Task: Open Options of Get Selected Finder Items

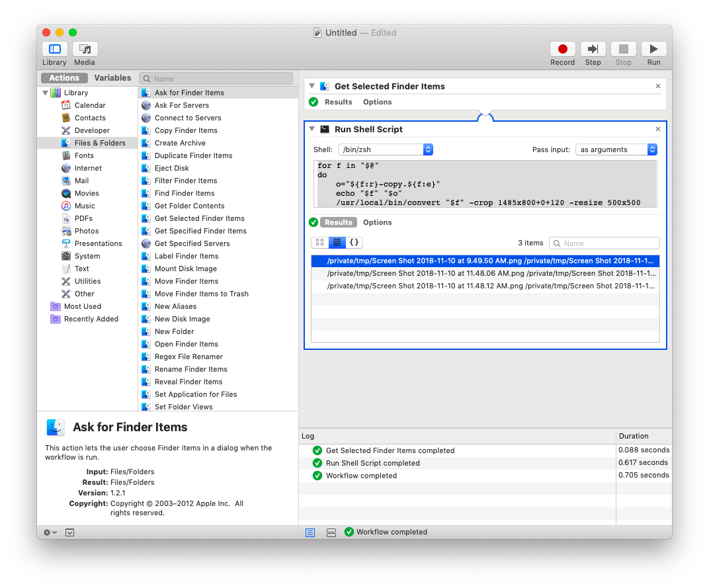Action: 377,102
